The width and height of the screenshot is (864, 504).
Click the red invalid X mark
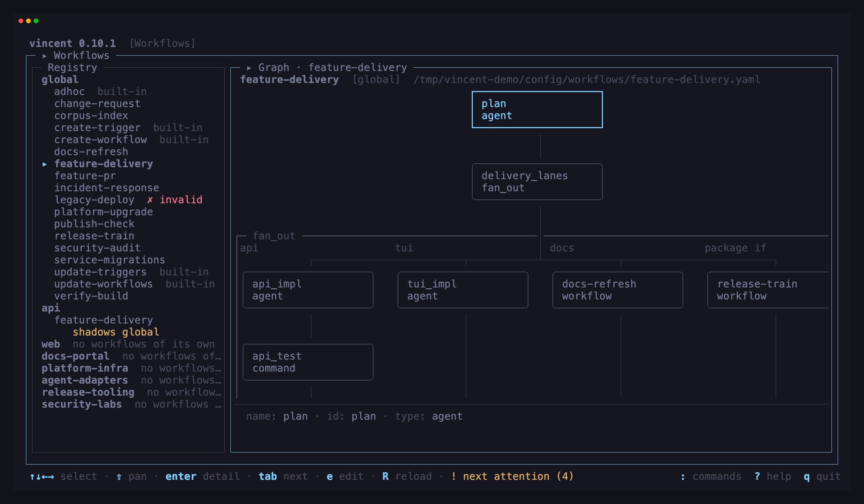[150, 200]
